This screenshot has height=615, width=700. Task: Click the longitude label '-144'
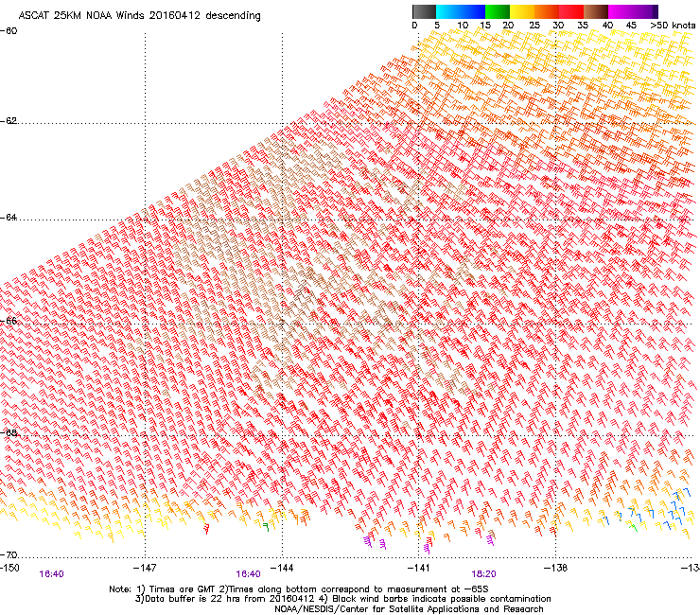(282, 568)
